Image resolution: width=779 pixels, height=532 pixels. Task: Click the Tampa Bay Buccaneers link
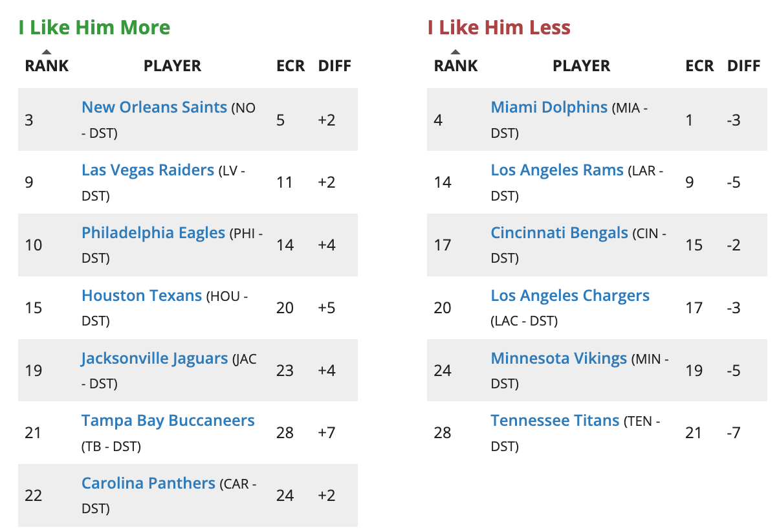[x=168, y=421]
